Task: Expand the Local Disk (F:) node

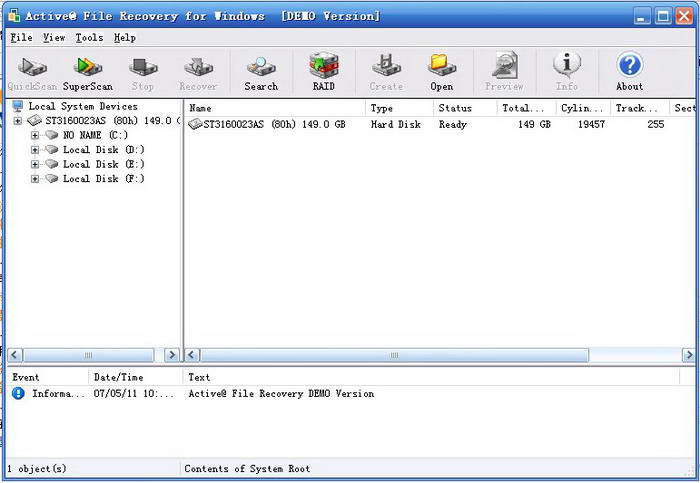Action: pyautogui.click(x=35, y=179)
